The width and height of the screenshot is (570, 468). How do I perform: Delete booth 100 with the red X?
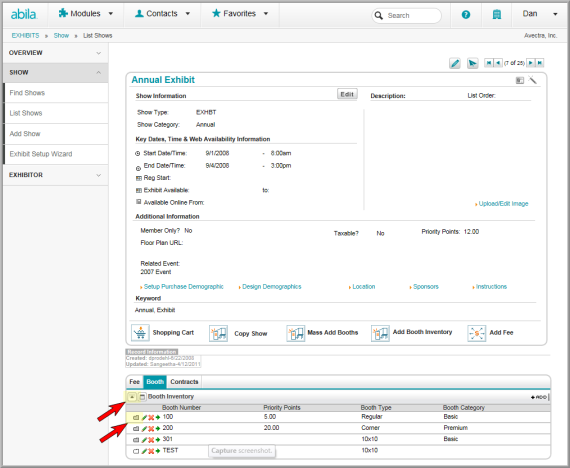coord(151,417)
